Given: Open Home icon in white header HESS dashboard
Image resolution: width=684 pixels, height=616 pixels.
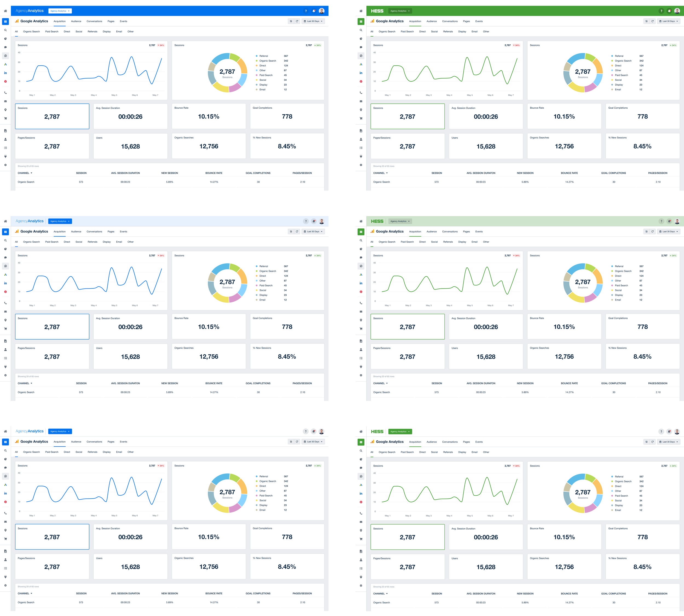Looking at the screenshot, I should point(361,432).
